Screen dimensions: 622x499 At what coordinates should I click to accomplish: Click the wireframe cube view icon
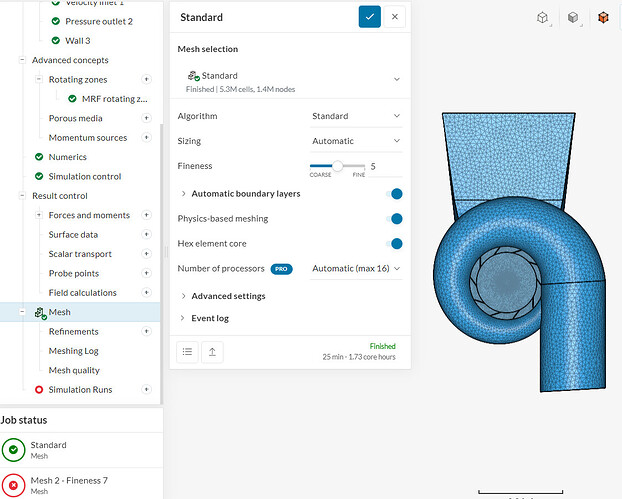[543, 17]
